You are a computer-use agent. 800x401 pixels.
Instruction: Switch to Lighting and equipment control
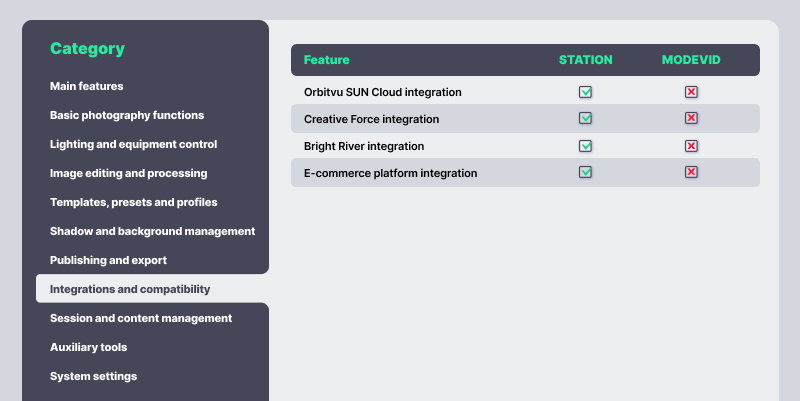[133, 144]
